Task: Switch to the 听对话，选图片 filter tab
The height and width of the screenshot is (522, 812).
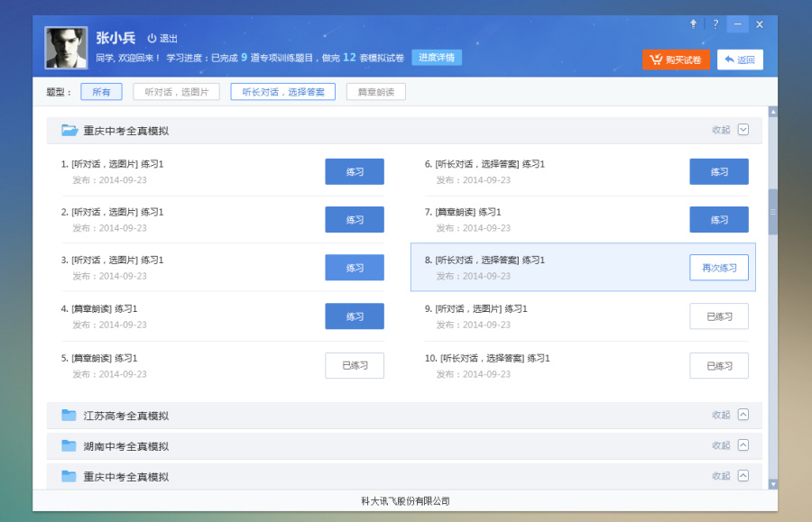Action: (177, 91)
